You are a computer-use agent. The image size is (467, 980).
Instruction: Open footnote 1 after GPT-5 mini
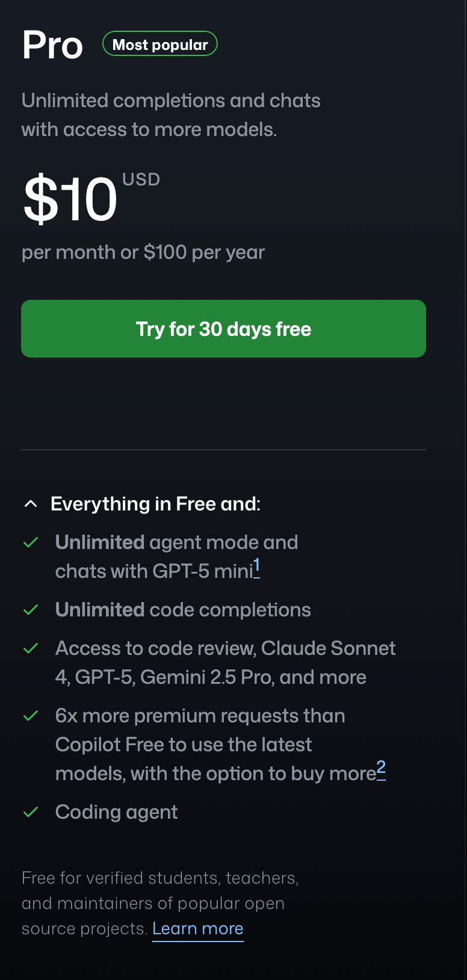pos(256,567)
